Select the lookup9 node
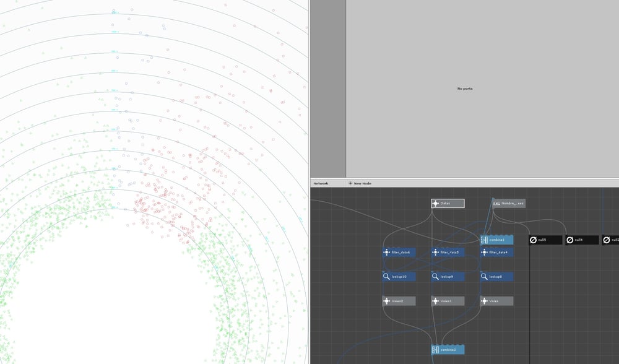This screenshot has width=619, height=364. 448,277
